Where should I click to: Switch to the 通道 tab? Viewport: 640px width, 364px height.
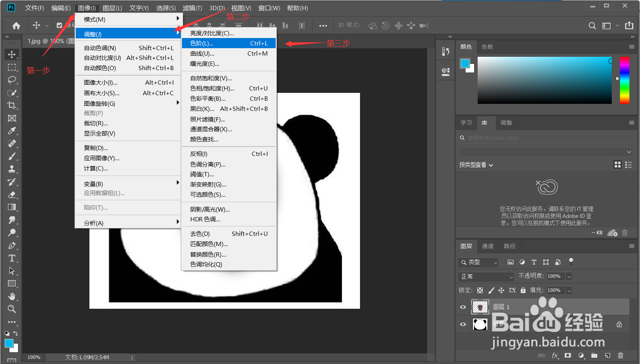click(x=487, y=246)
